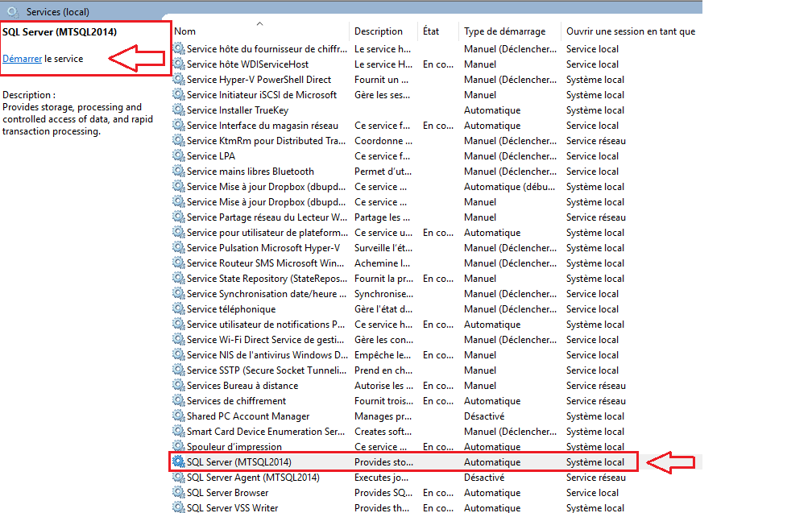Select Service hôte WDIServiceHost name
The height and width of the screenshot is (513, 812).
tap(247, 64)
